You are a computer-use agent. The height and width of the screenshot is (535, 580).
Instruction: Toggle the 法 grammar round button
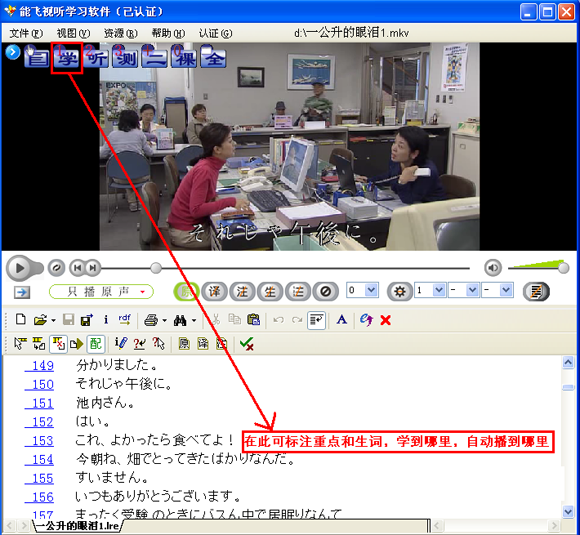click(x=298, y=292)
